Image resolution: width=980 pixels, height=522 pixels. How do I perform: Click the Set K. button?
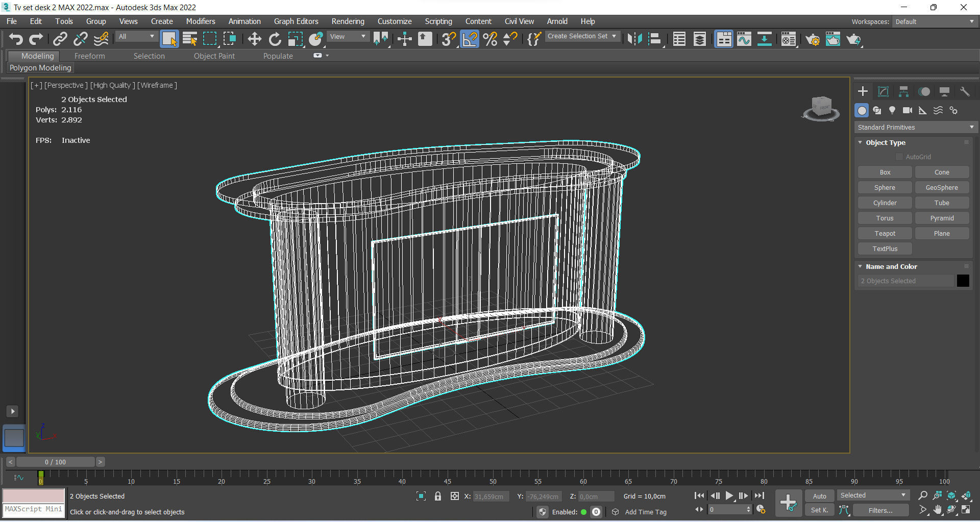click(x=819, y=510)
